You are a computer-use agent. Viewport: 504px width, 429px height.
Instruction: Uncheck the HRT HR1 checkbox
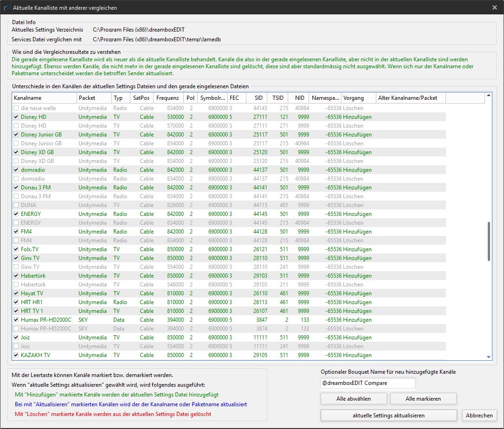(16, 302)
